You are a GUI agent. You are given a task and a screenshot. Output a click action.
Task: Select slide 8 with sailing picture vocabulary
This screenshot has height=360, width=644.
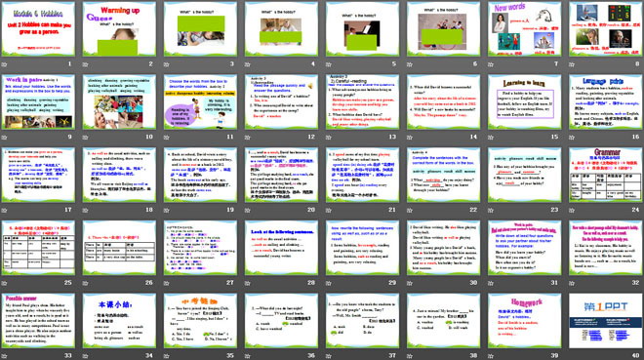605,28
